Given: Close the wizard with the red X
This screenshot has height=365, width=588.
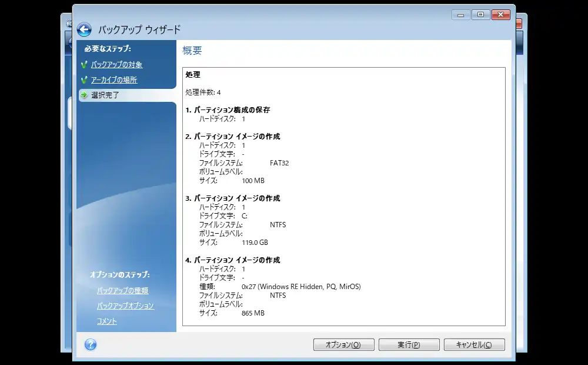Looking at the screenshot, I should coord(500,15).
